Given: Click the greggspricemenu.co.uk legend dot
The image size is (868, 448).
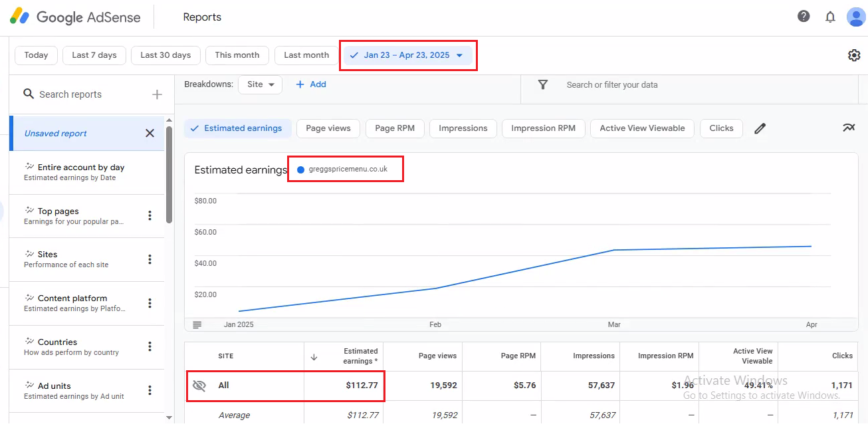Looking at the screenshot, I should (x=300, y=169).
